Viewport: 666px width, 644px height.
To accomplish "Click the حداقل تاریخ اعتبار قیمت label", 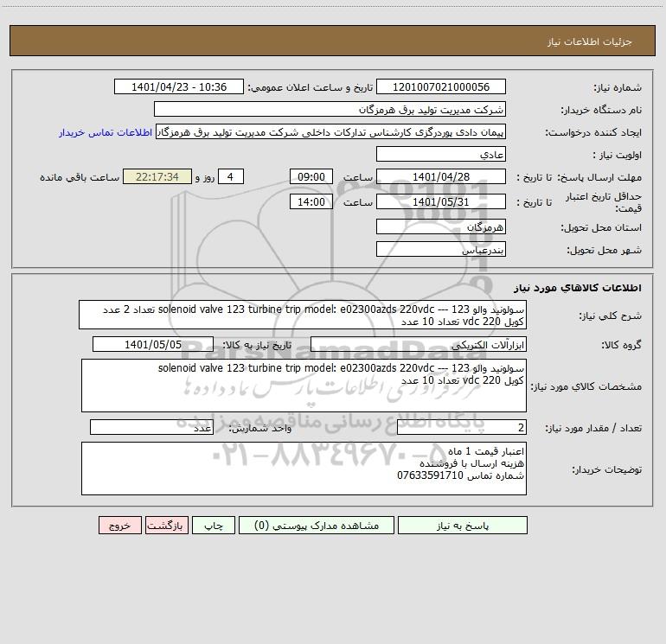I will 604,202.
